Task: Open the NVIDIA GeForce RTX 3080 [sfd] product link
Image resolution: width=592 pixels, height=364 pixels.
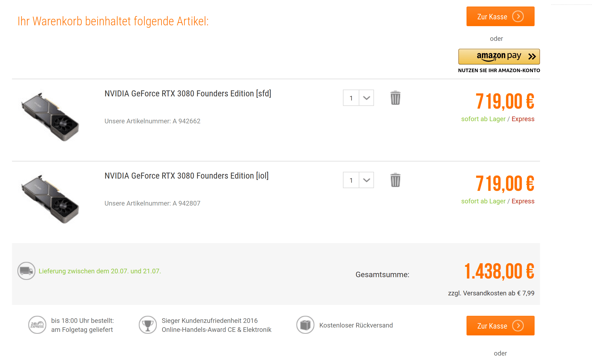Action: tap(188, 94)
